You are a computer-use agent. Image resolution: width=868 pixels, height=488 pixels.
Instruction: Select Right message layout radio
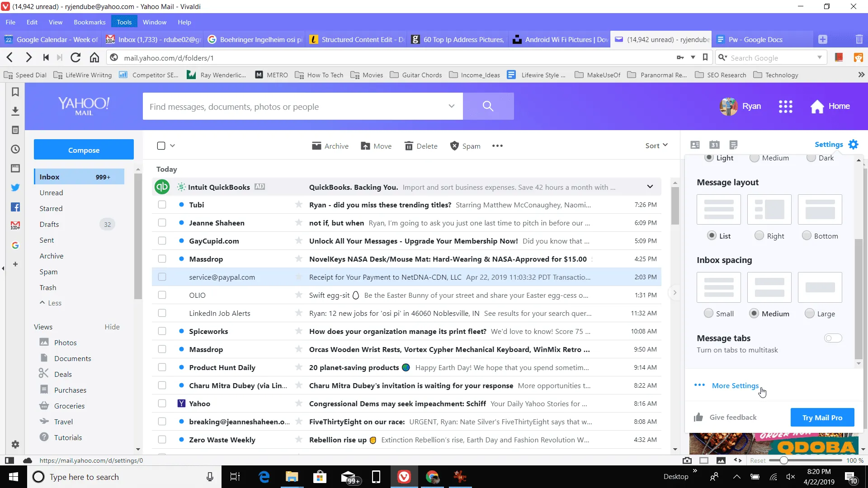tap(759, 235)
